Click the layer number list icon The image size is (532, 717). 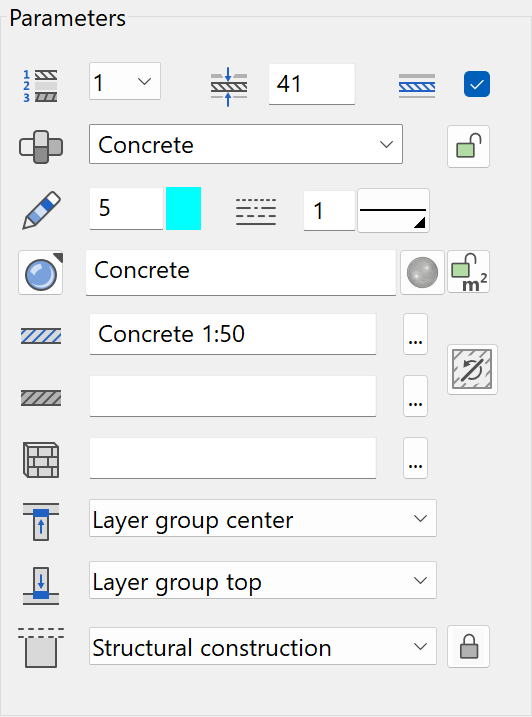[x=40, y=86]
